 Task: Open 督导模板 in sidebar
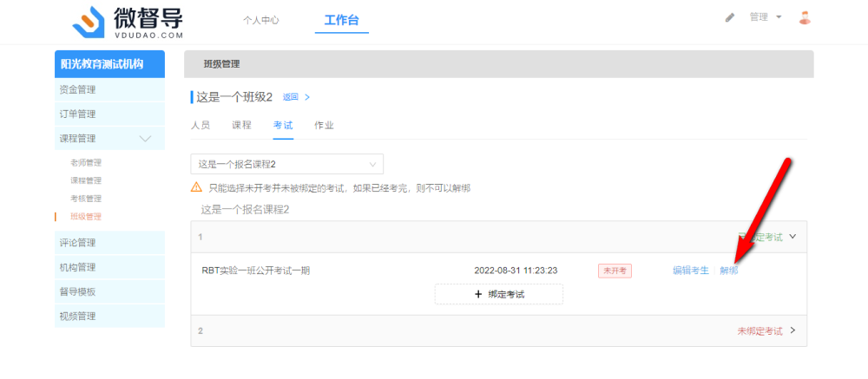click(109, 291)
